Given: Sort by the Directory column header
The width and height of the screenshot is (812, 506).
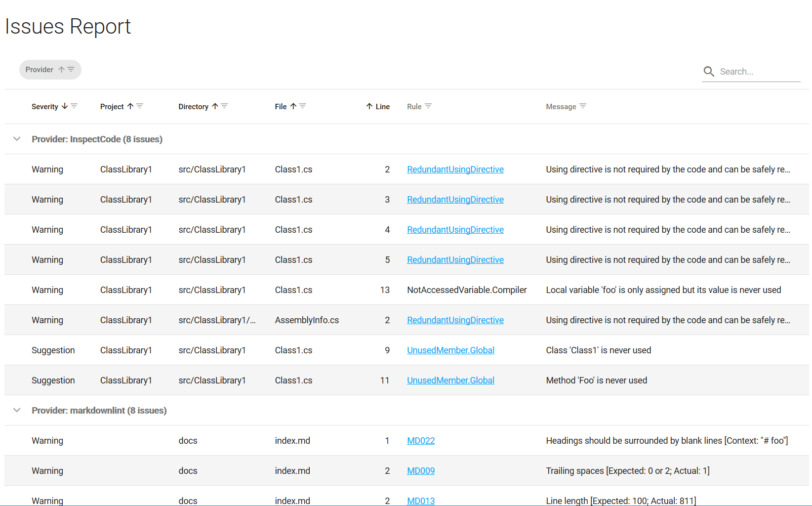Looking at the screenshot, I should coord(194,107).
